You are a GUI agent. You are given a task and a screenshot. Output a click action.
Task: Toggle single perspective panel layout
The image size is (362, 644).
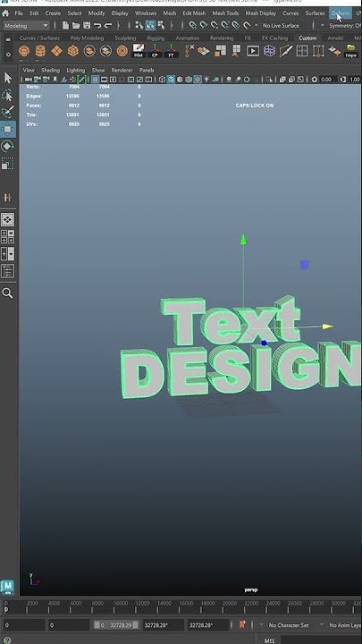(x=8, y=220)
